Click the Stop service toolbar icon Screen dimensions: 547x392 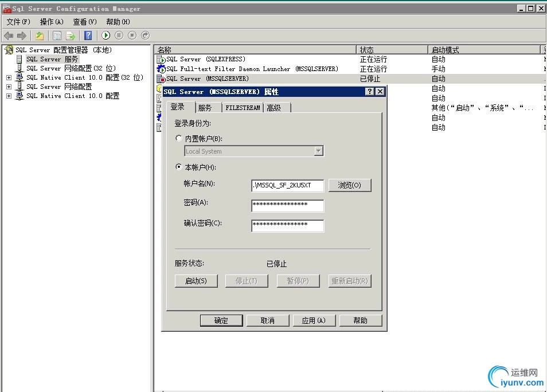point(132,35)
